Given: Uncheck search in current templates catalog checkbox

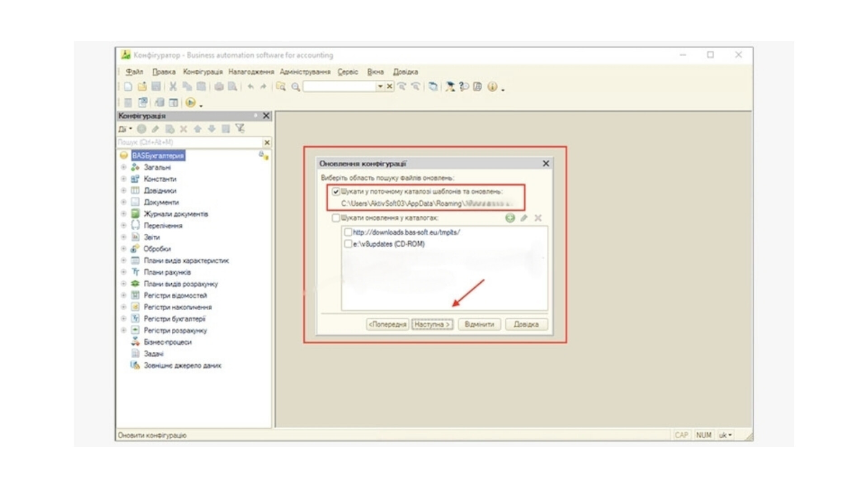Looking at the screenshot, I should click(x=336, y=192).
